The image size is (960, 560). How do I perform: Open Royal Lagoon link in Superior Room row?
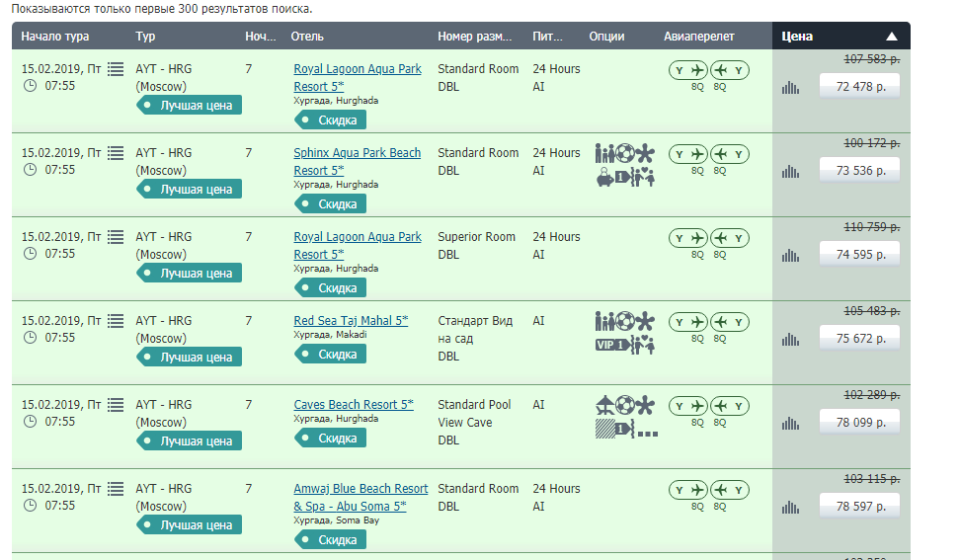(358, 245)
